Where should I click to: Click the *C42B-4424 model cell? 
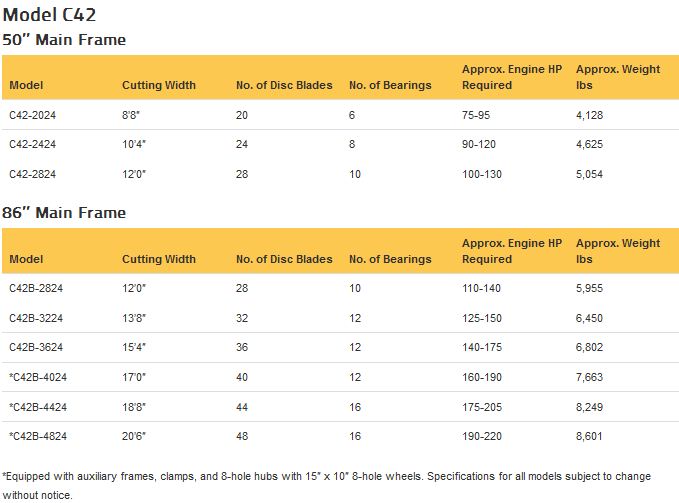tap(36, 407)
